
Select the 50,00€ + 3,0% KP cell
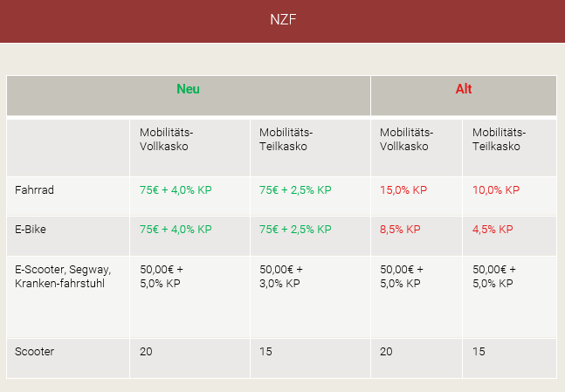(x=281, y=276)
